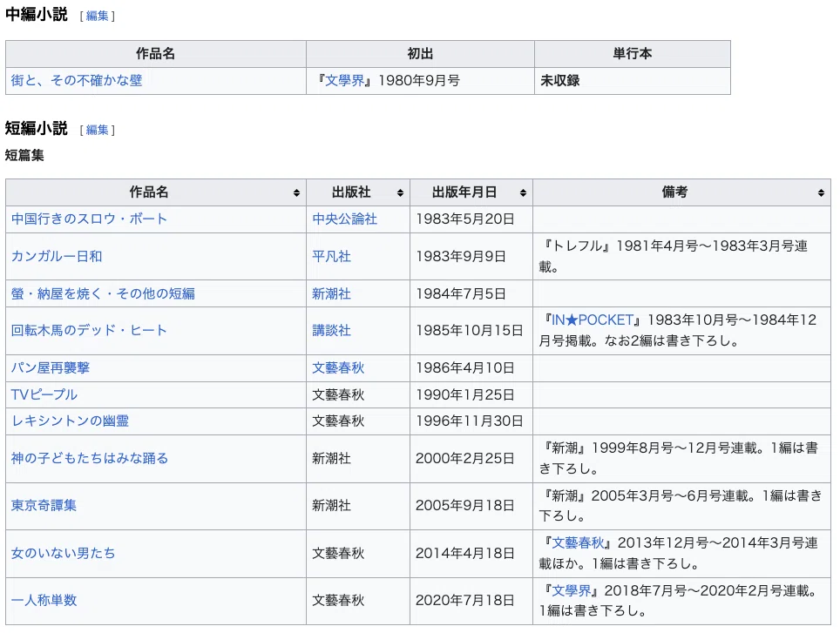The height and width of the screenshot is (633, 840).
Task: Open 螢・納屋を焼く・その他の短編 article
Action: (x=103, y=293)
